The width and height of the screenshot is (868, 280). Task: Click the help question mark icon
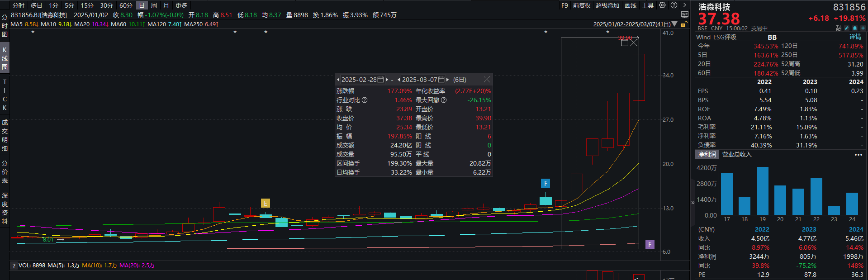coord(674,5)
